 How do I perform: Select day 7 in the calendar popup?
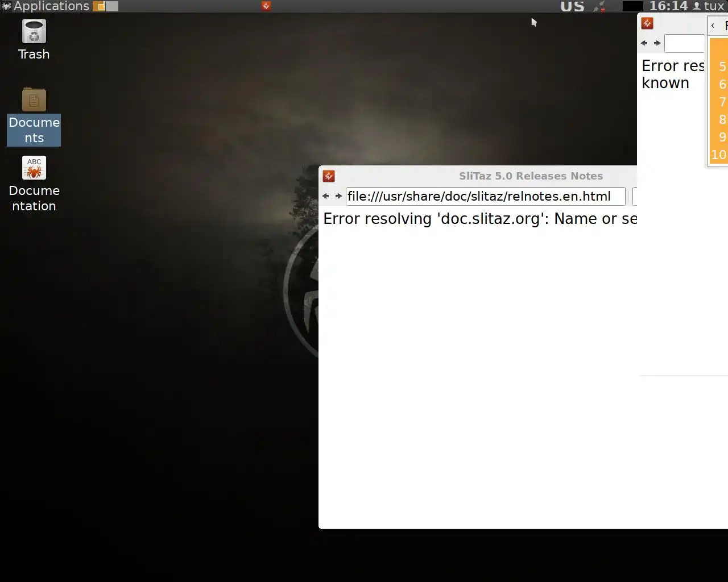(722, 102)
